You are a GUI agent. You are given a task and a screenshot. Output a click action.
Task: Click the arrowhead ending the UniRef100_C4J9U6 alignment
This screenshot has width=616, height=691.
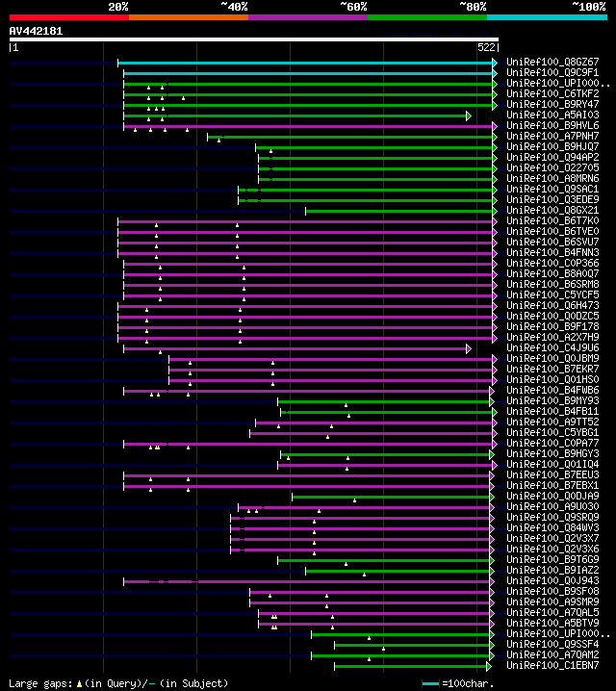(469, 348)
